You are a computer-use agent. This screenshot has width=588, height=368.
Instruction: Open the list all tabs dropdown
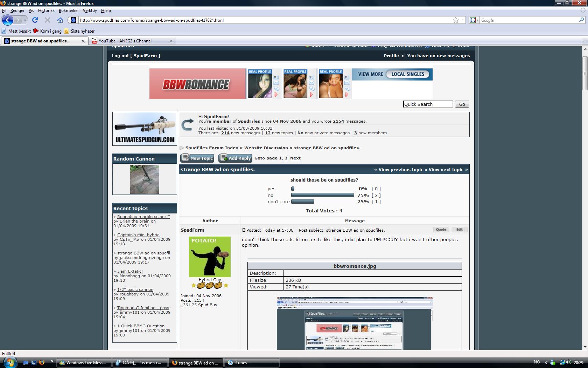[584, 41]
